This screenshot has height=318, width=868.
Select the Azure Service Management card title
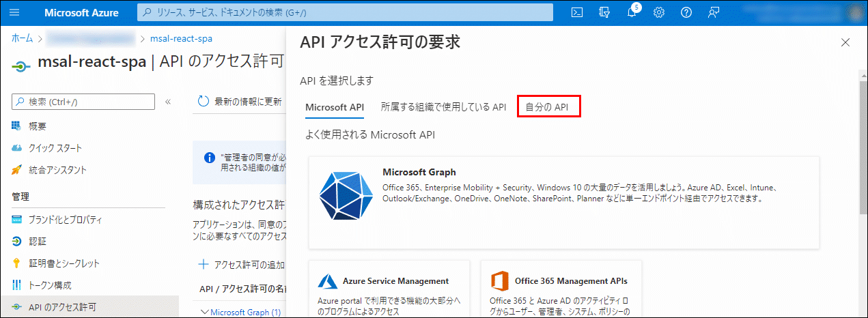395,281
